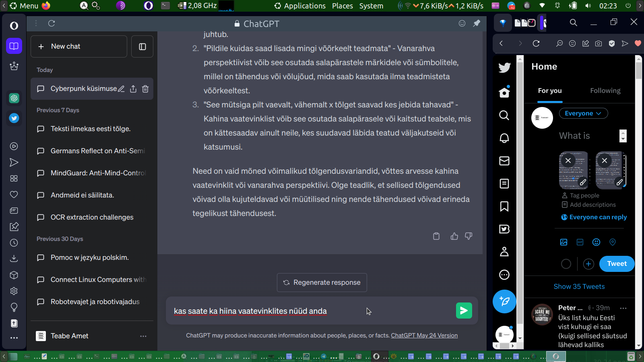Send the typed ChatGPT message
644x362 pixels.
tap(464, 311)
